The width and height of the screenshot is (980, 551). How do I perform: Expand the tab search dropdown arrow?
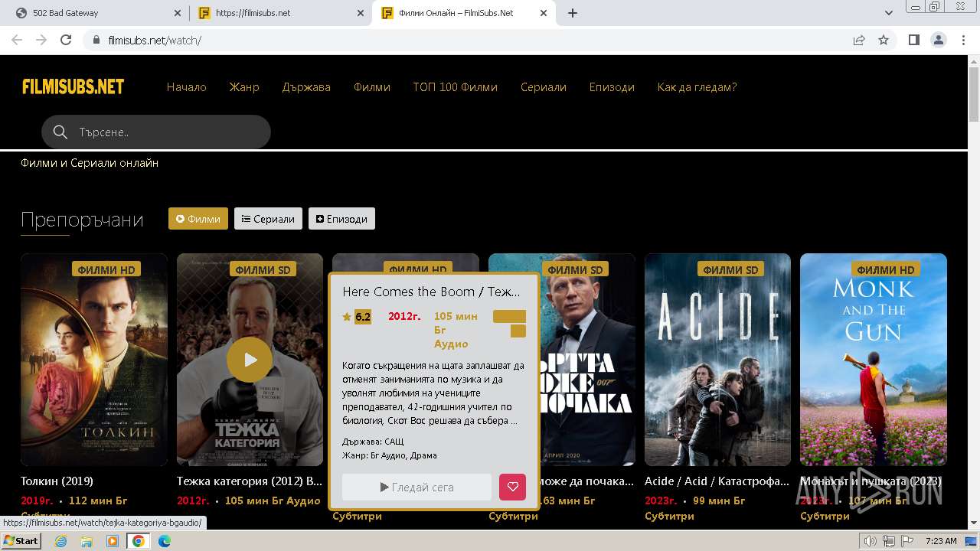click(x=889, y=13)
